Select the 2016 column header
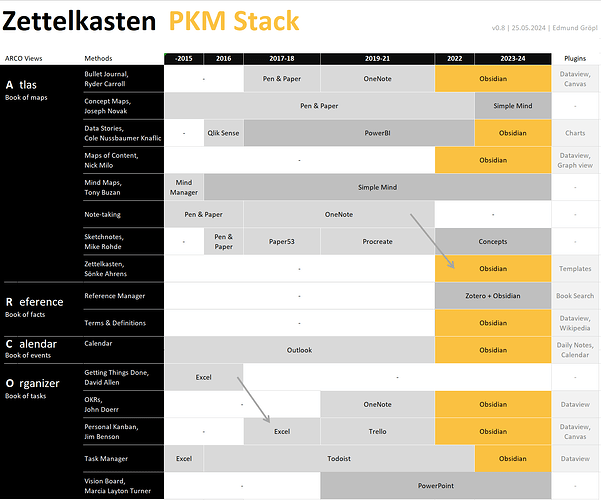The height and width of the screenshot is (500, 601). [223, 59]
